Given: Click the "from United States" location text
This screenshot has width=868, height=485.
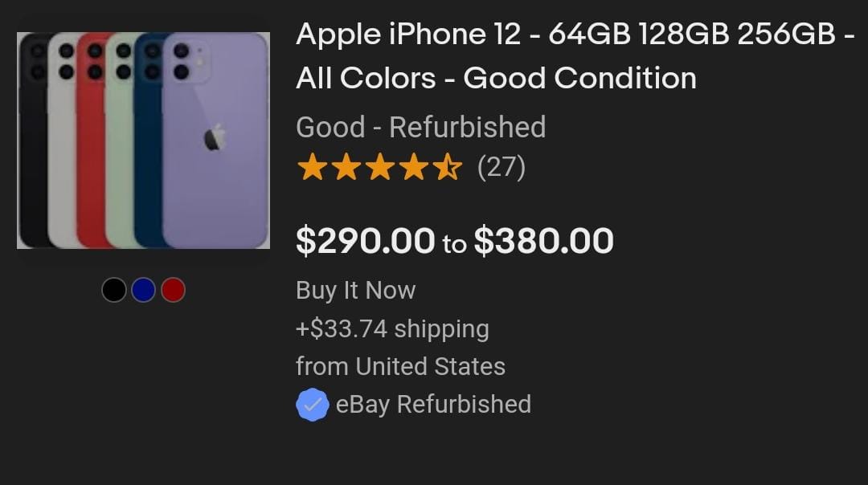Looking at the screenshot, I should pyautogui.click(x=400, y=366).
